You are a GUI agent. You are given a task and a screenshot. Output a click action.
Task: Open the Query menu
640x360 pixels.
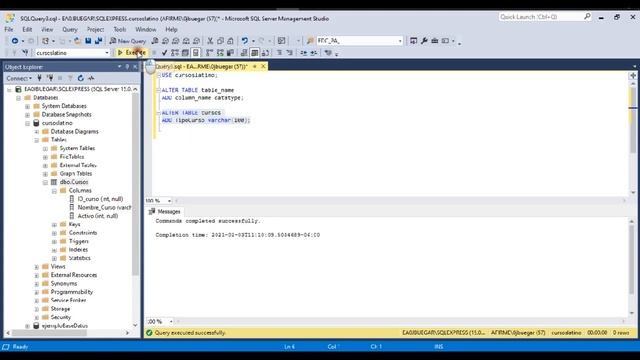point(70,29)
